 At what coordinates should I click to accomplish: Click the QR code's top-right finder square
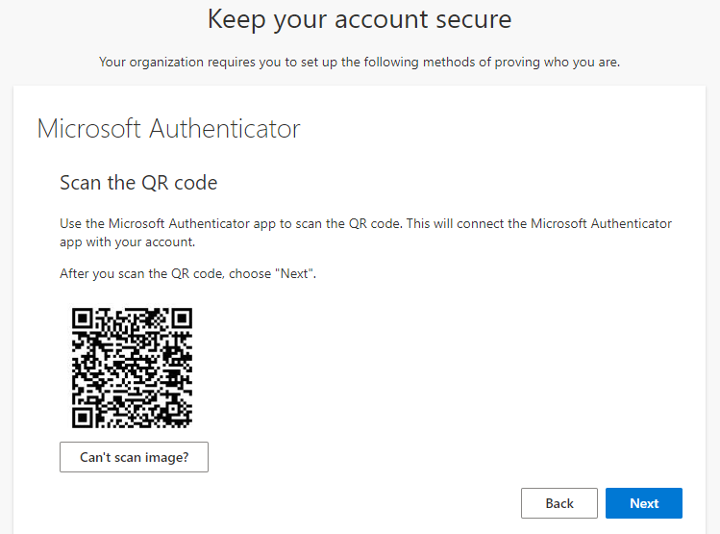[x=181, y=319]
